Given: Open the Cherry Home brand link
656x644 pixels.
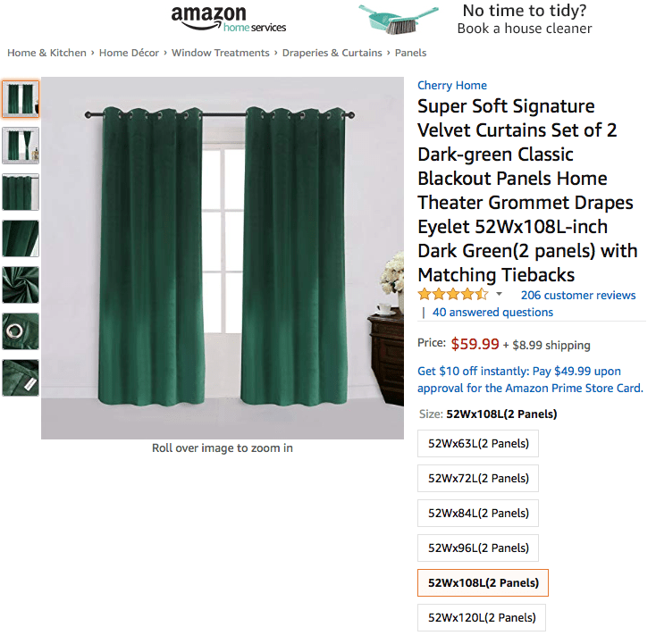Looking at the screenshot, I should (452, 86).
